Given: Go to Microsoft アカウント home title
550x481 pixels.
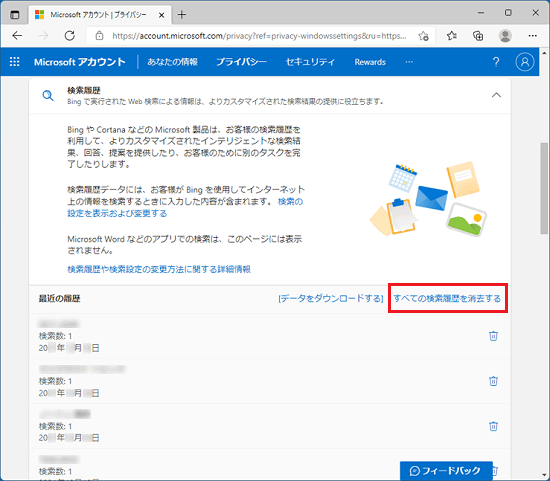Looking at the screenshot, I should pos(80,62).
